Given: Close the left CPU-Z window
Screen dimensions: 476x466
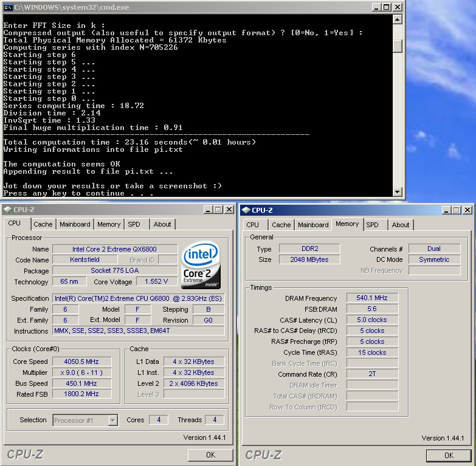Looking at the screenshot, I should [x=229, y=210].
